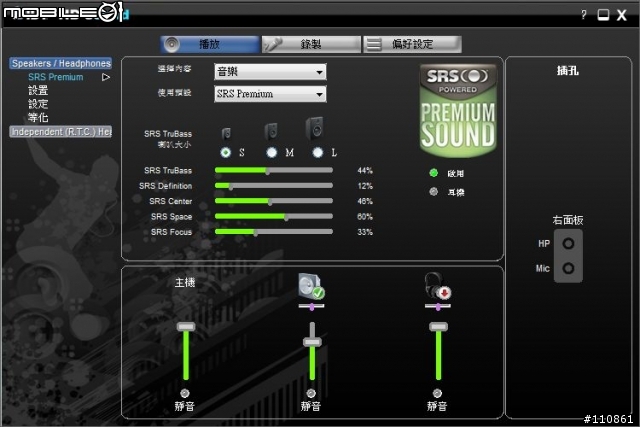Open the 偏好設定 preferences tab
Viewport: 640px width, 427px height.
point(413,44)
